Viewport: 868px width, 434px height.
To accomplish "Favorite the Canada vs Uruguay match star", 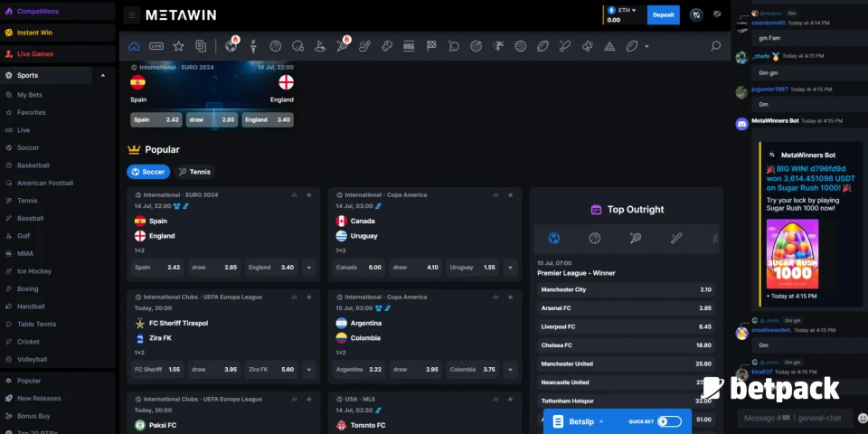I will pyautogui.click(x=511, y=194).
